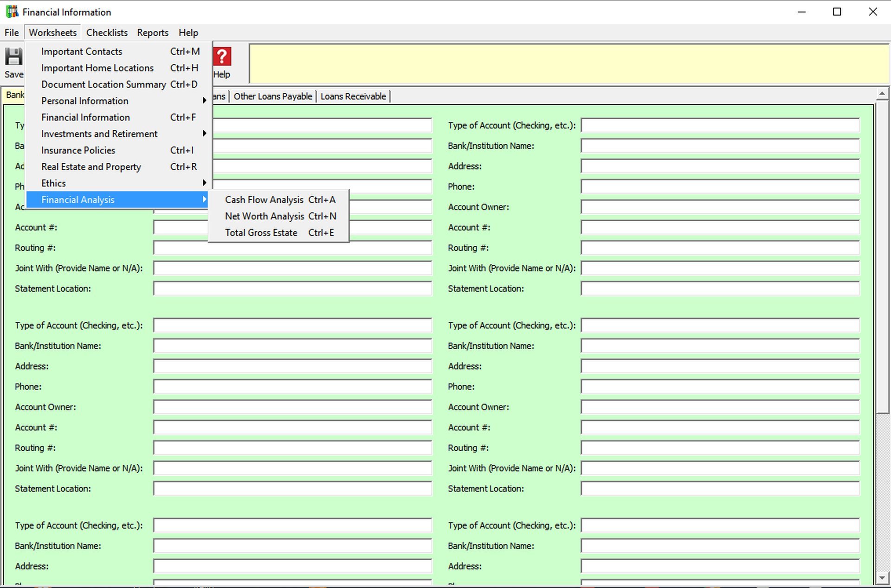Click second-left Phone input field
This screenshot has height=588, width=891.
(x=293, y=386)
